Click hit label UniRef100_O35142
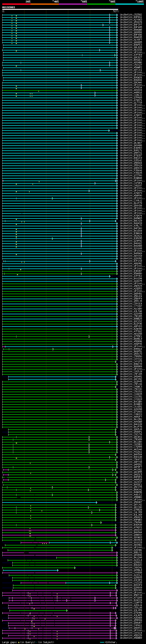This screenshot has height=644, width=146. tap(131, 161)
